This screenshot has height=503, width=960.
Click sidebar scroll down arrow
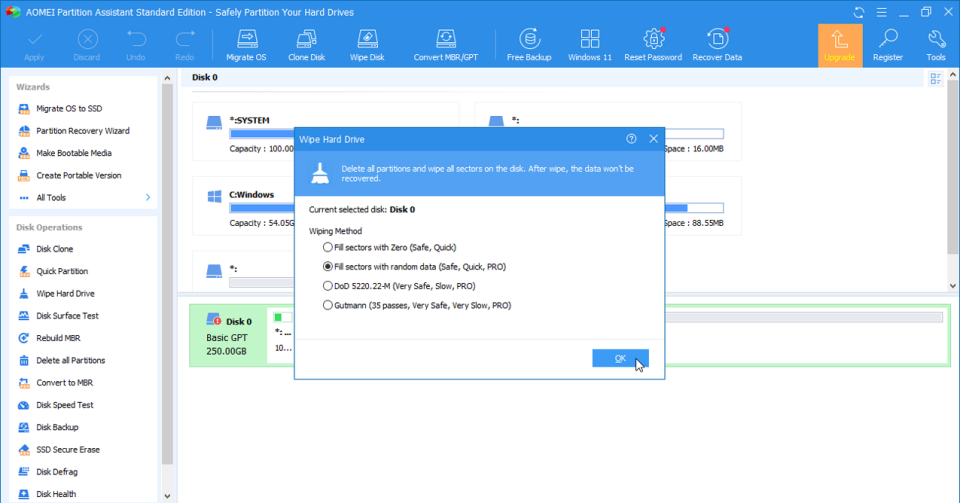coord(167,496)
